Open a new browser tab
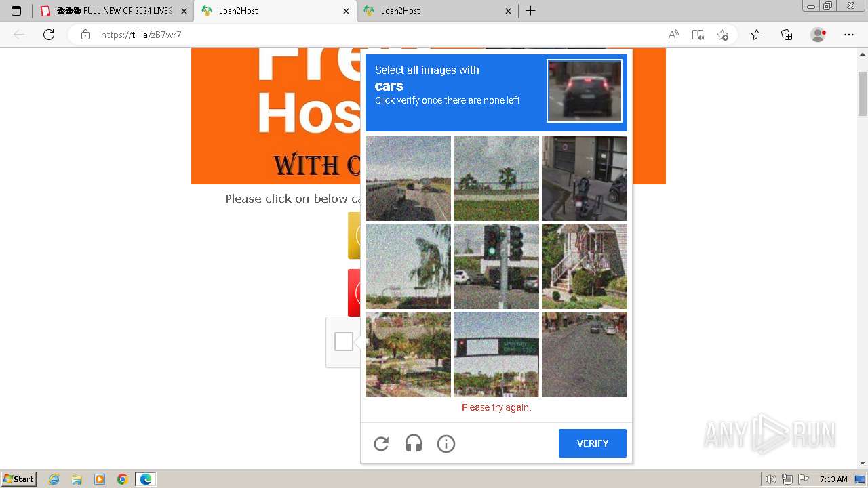 tap(531, 11)
